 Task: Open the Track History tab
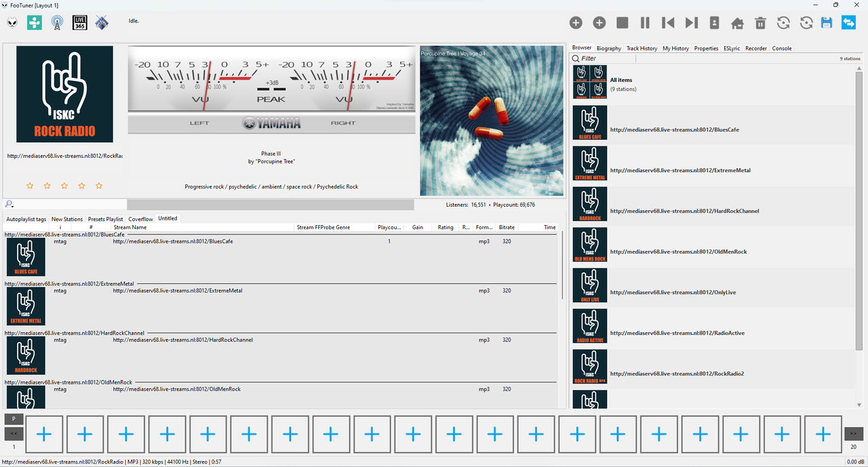click(x=642, y=48)
